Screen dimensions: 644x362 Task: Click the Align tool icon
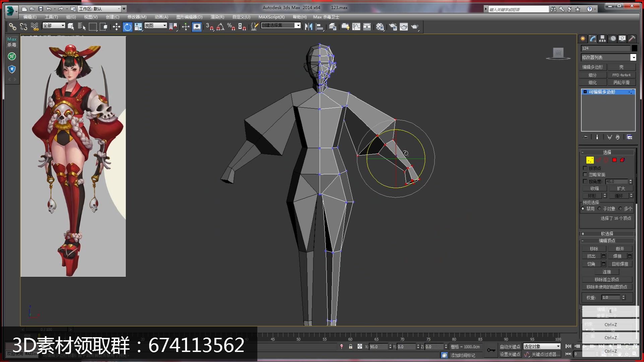320,26
